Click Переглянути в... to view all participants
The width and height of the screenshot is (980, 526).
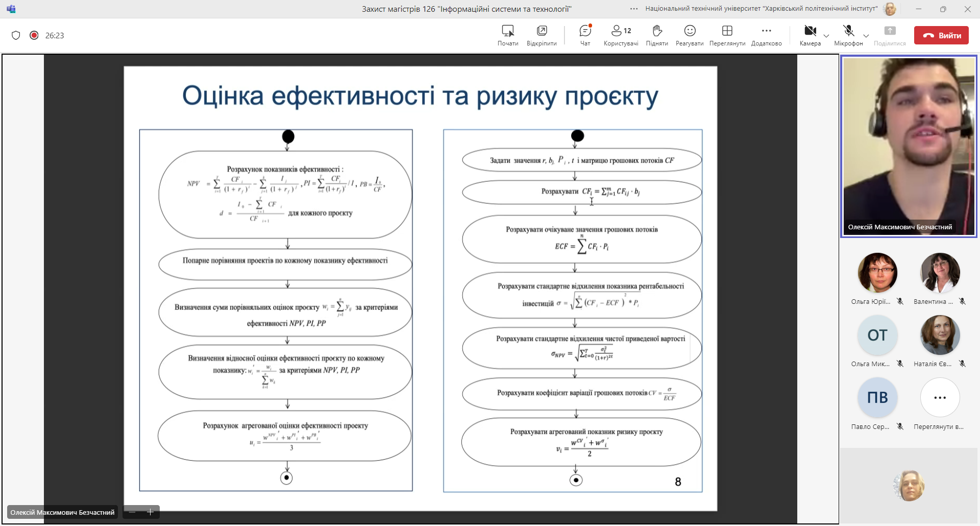pyautogui.click(x=940, y=398)
